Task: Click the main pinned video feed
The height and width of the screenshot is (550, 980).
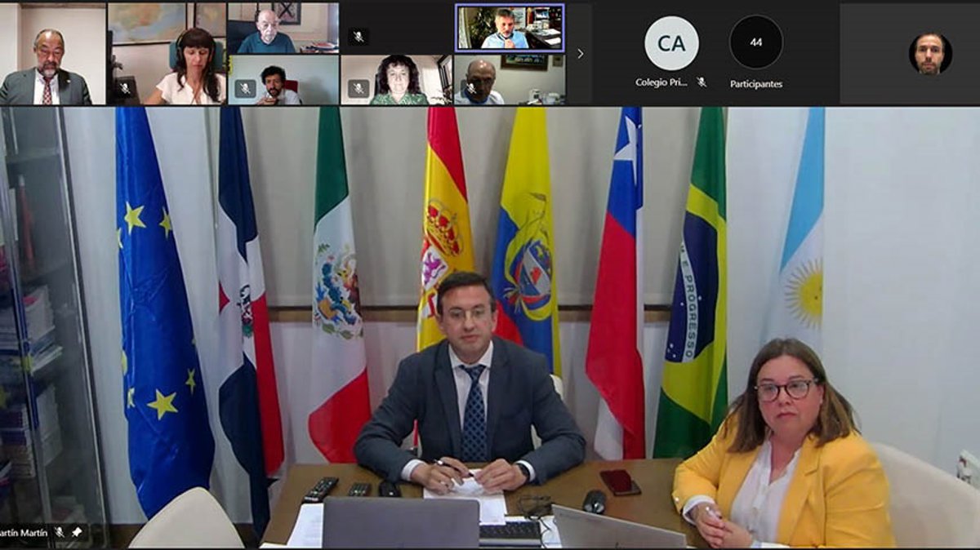Action: point(490,326)
